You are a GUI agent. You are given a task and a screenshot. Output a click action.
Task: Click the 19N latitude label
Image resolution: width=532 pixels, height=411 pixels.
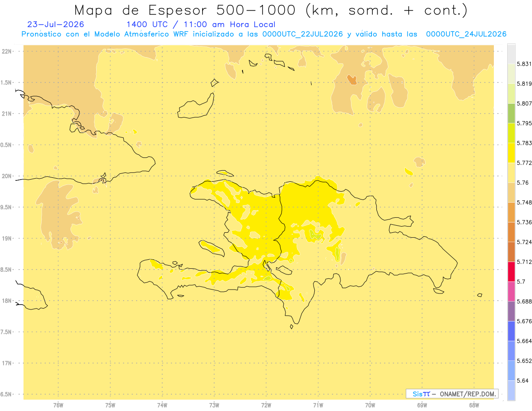[x=7, y=238]
